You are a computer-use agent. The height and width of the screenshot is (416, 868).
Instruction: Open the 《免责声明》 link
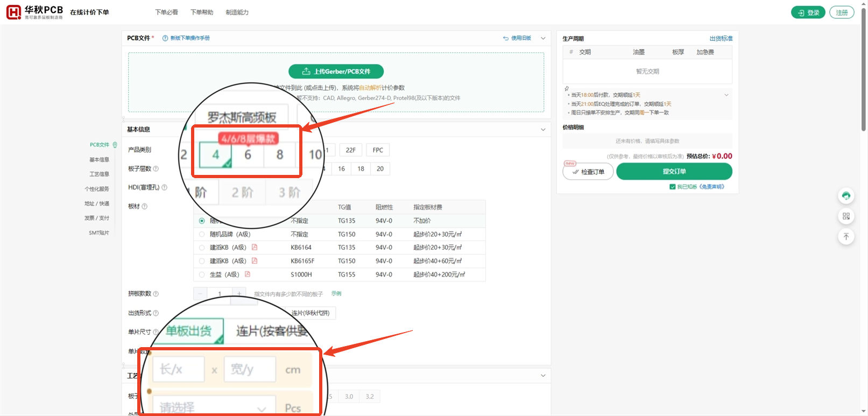coord(712,187)
